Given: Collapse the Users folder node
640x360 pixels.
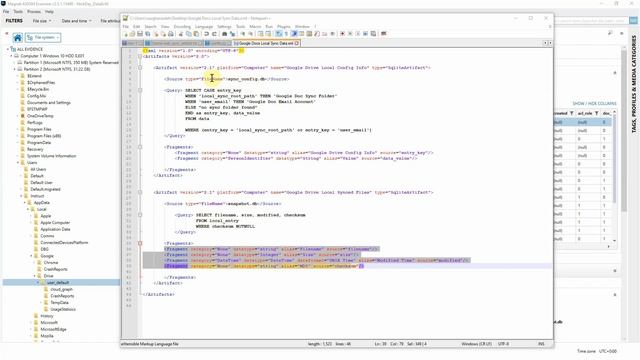Looking at the screenshot, I should (18, 162).
